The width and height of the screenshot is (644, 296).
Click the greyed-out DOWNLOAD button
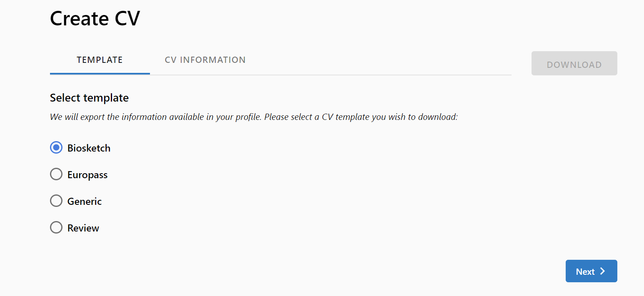(574, 64)
